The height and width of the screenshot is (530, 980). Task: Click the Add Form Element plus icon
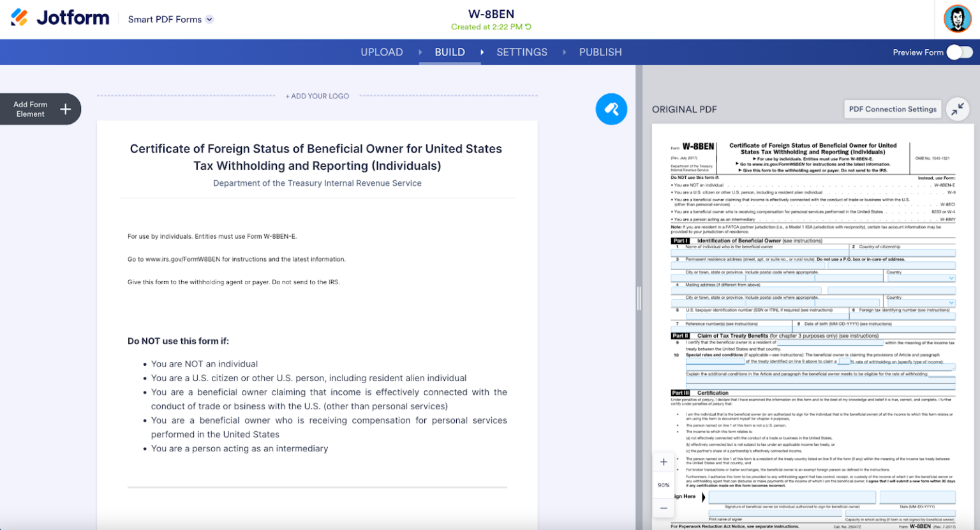(x=64, y=109)
